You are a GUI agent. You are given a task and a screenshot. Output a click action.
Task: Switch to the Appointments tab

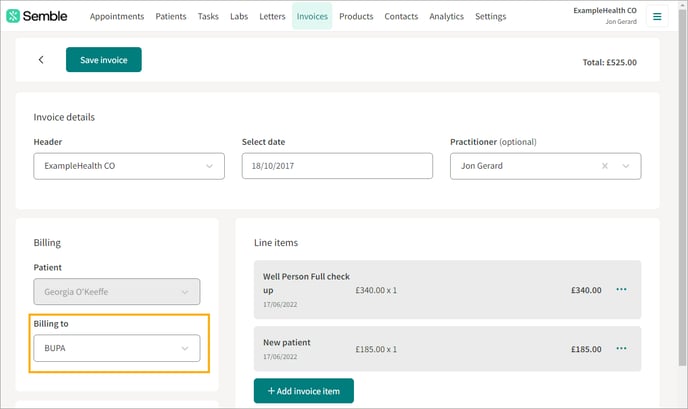[x=117, y=16]
